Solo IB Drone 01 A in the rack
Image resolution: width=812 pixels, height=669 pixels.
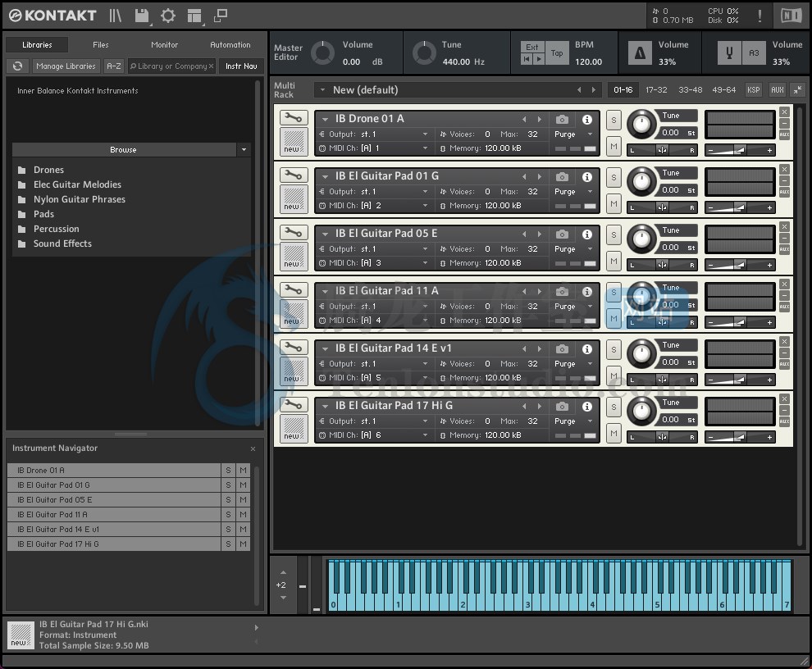[x=614, y=121]
